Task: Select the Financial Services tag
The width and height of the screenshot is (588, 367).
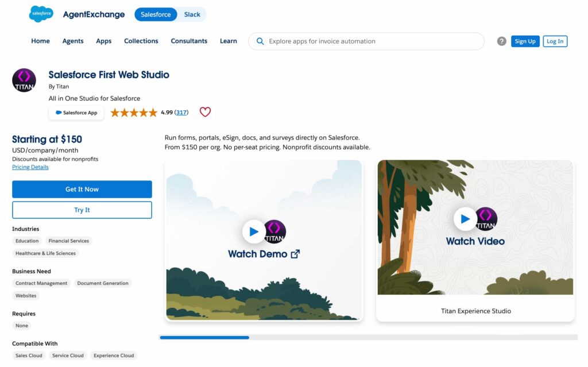Action: tap(69, 241)
